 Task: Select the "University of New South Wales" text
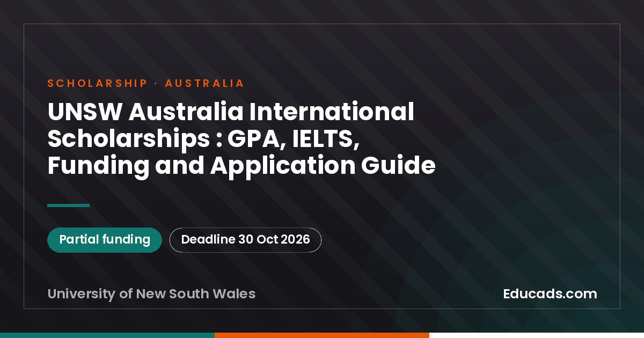(x=151, y=294)
